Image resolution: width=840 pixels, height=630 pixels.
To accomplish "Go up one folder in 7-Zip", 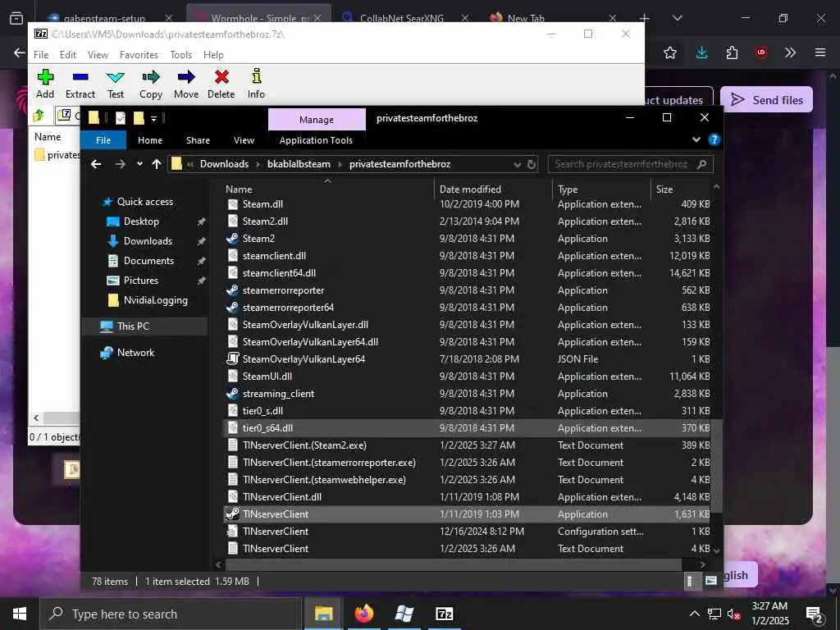I will 39,115.
